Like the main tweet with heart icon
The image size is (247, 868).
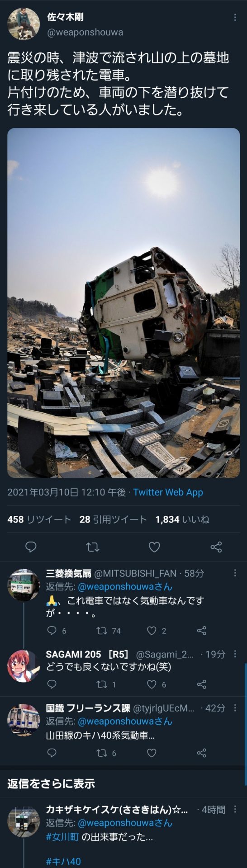pyautogui.click(x=154, y=547)
